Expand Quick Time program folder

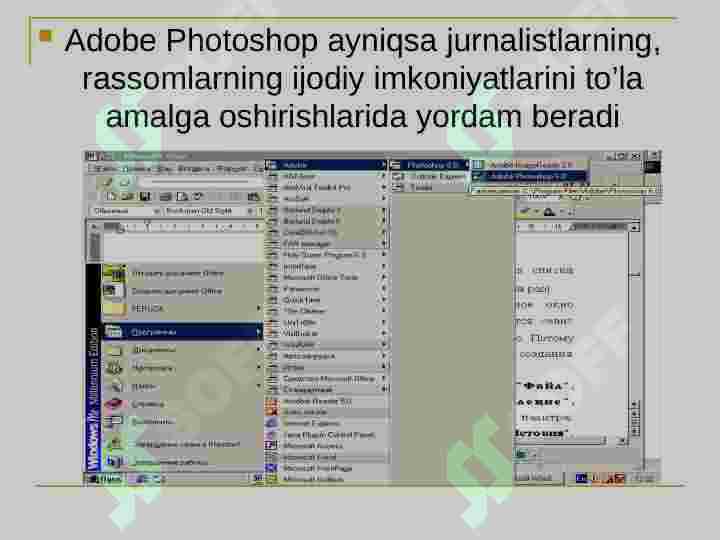pos(327,300)
